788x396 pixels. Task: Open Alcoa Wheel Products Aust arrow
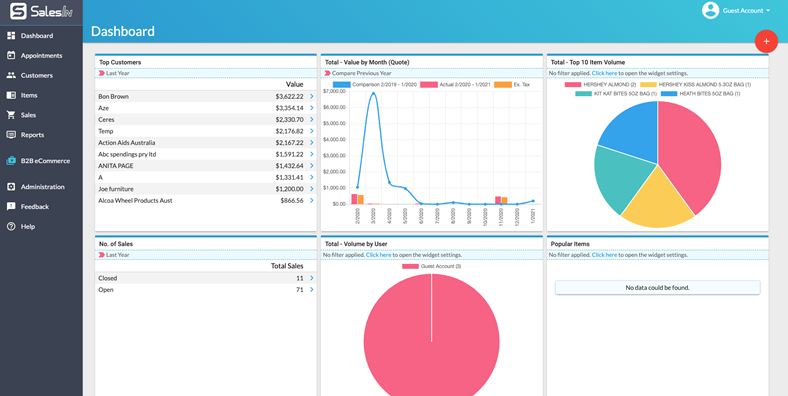coord(312,201)
